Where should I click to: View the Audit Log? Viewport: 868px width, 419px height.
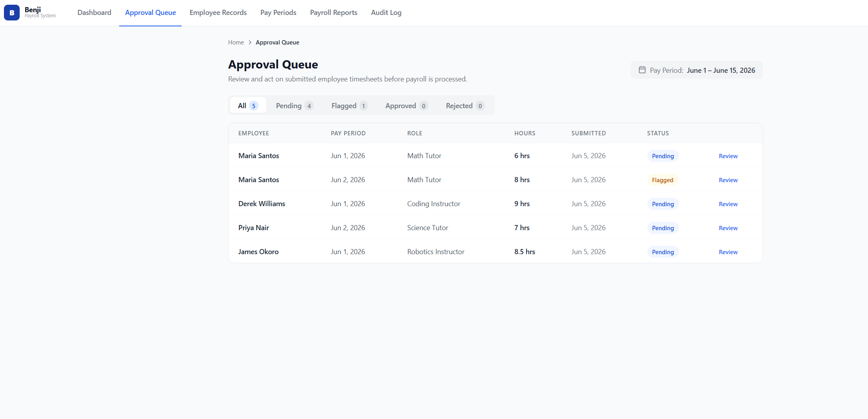point(386,13)
